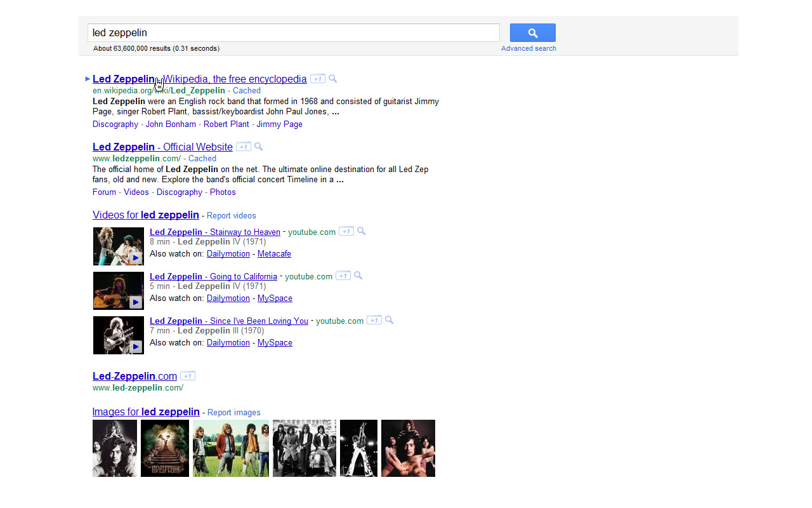This screenshot has height=508, width=812.
Task: Open Stairway to Heaven video title
Action: pyautogui.click(x=215, y=232)
